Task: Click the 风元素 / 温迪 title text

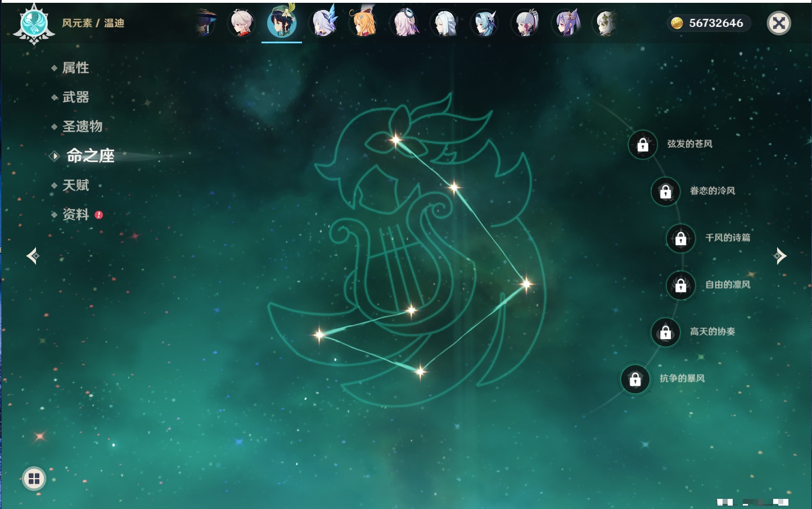Action: [x=93, y=23]
